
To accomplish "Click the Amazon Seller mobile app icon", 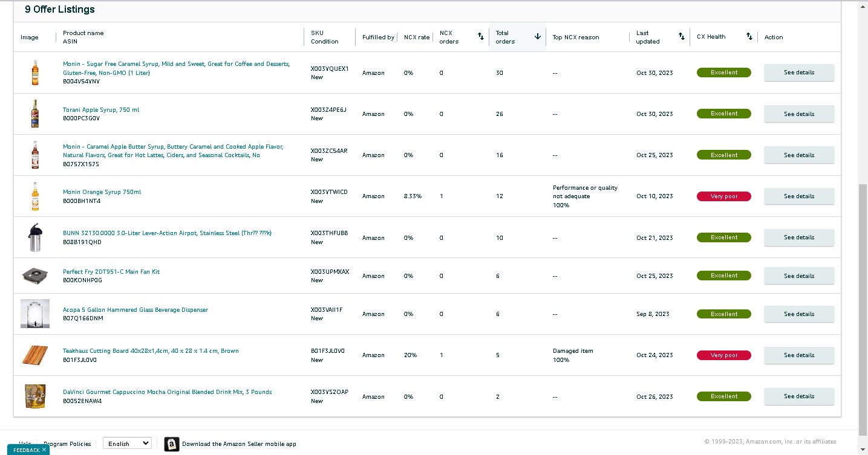I will coord(172,444).
